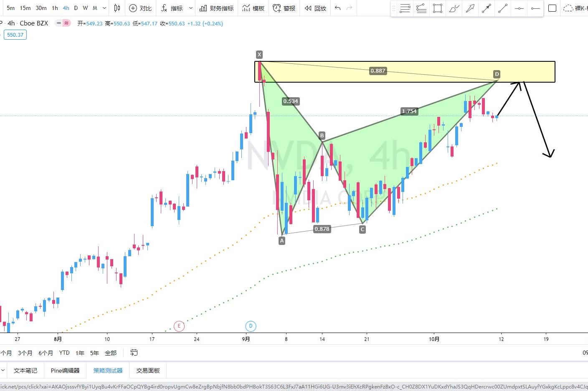Click the go-to-date icon beside 全部
Screen dimensions: 588x391
click(x=134, y=353)
